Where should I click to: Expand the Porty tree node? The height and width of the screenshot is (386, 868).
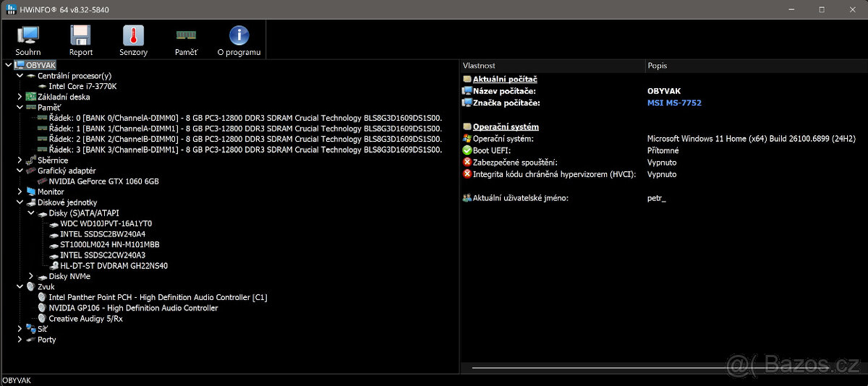pyautogui.click(x=20, y=340)
